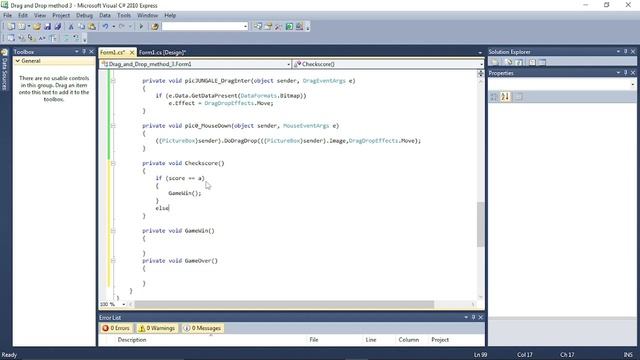Close the Form1.cs editor tab
The width and height of the screenshot is (640, 360).
[x=132, y=52]
